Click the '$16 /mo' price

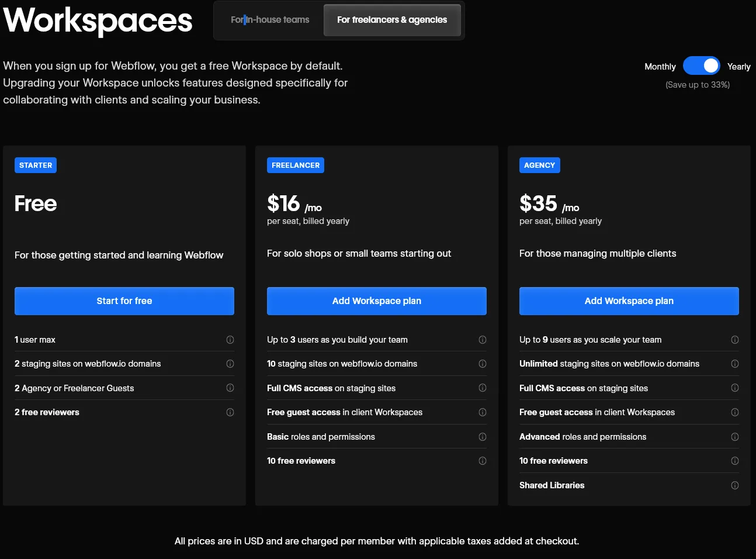294,204
